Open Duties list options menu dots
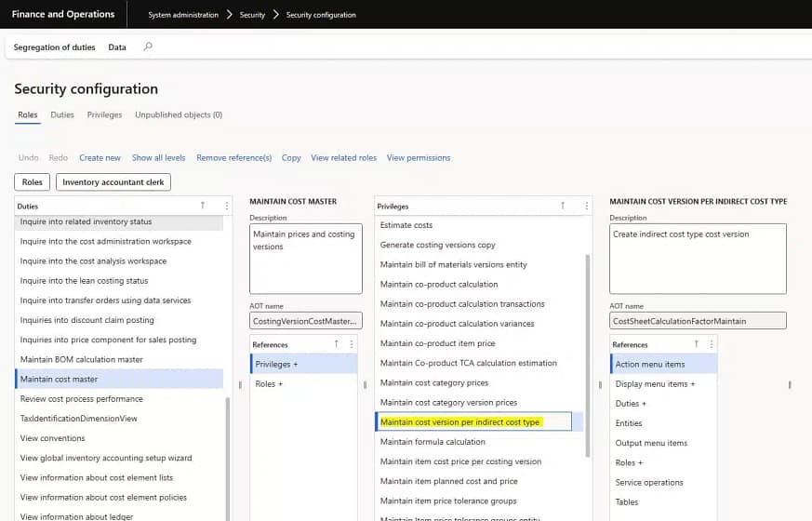Image resolution: width=812 pixels, height=521 pixels. tap(226, 206)
